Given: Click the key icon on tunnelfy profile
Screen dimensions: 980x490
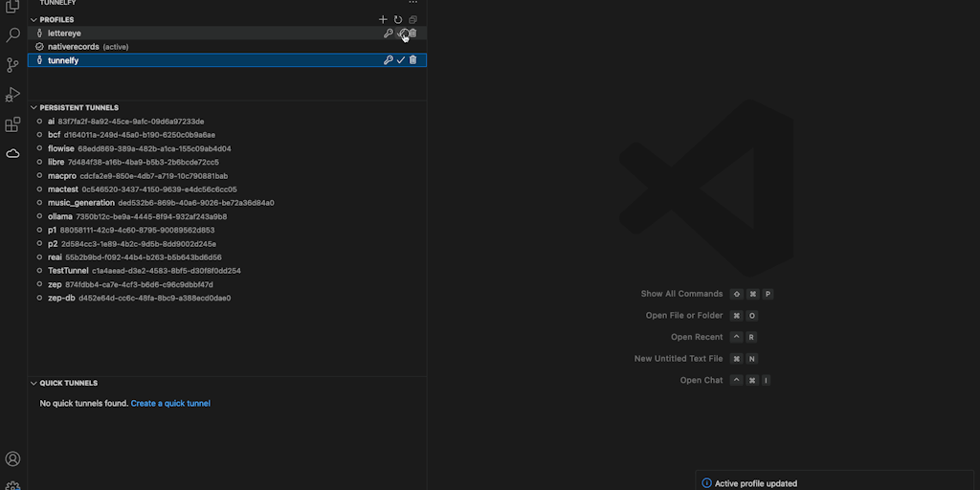Looking at the screenshot, I should (x=389, y=60).
